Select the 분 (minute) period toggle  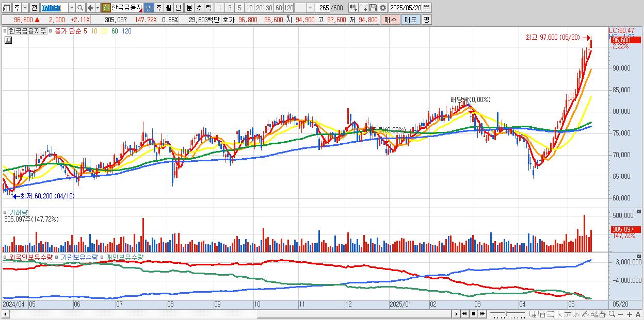point(189,8)
